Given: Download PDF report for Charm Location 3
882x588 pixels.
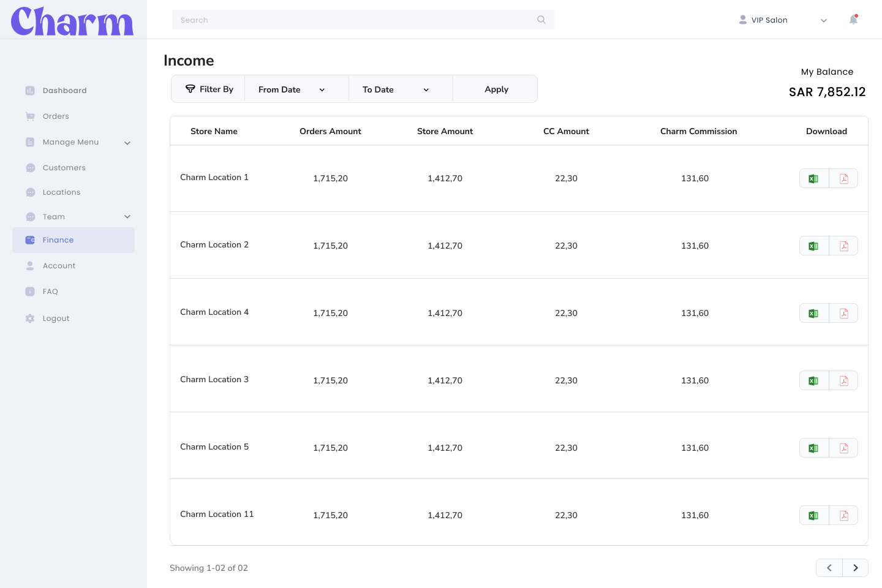Looking at the screenshot, I should tap(843, 380).
